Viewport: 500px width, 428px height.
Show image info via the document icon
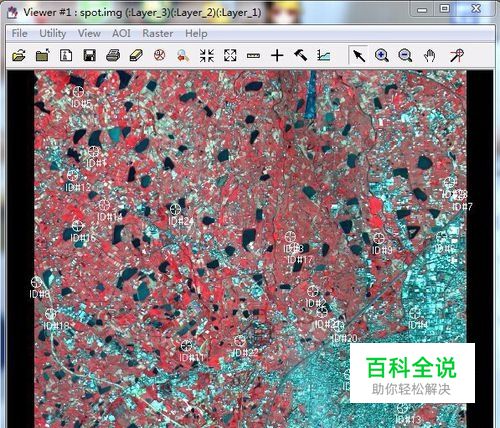pos(66,55)
